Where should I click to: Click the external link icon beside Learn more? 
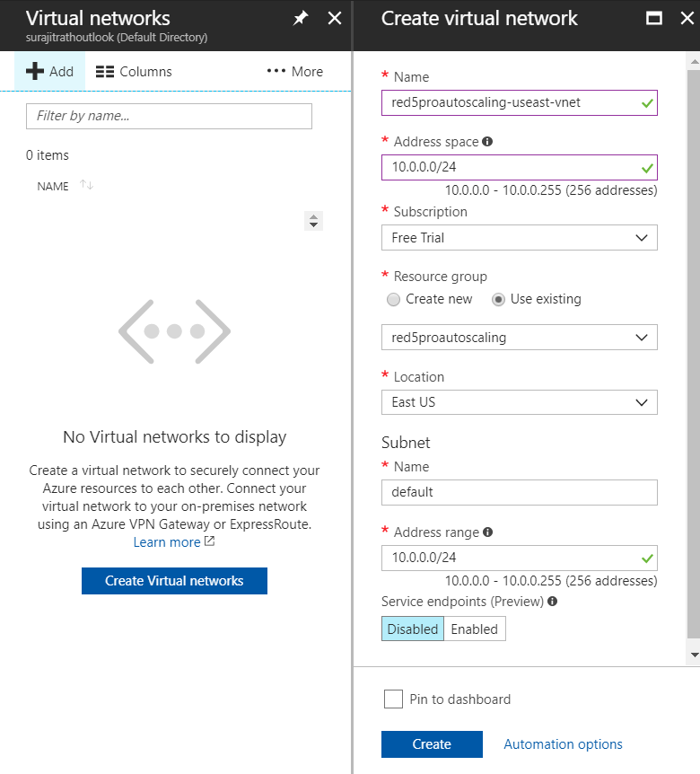point(210,541)
